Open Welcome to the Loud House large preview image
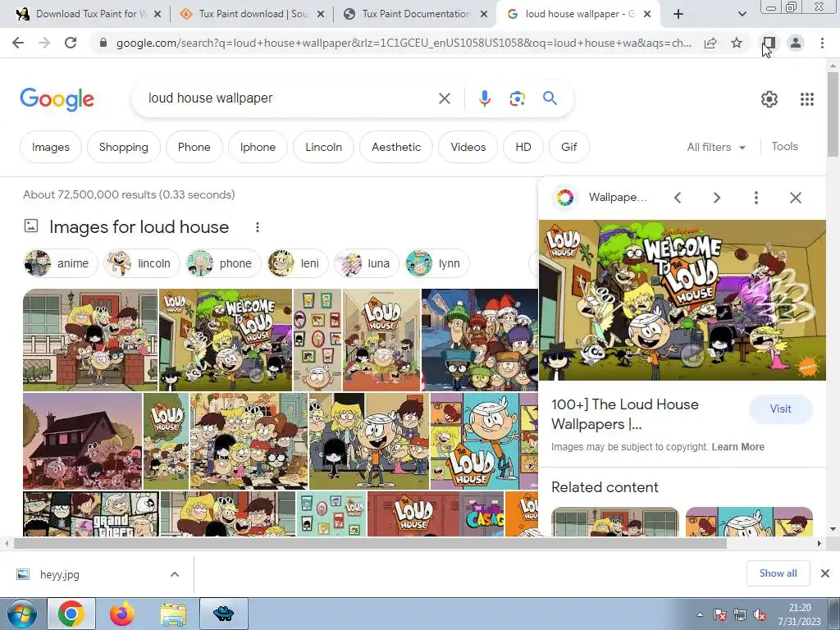 click(x=682, y=300)
